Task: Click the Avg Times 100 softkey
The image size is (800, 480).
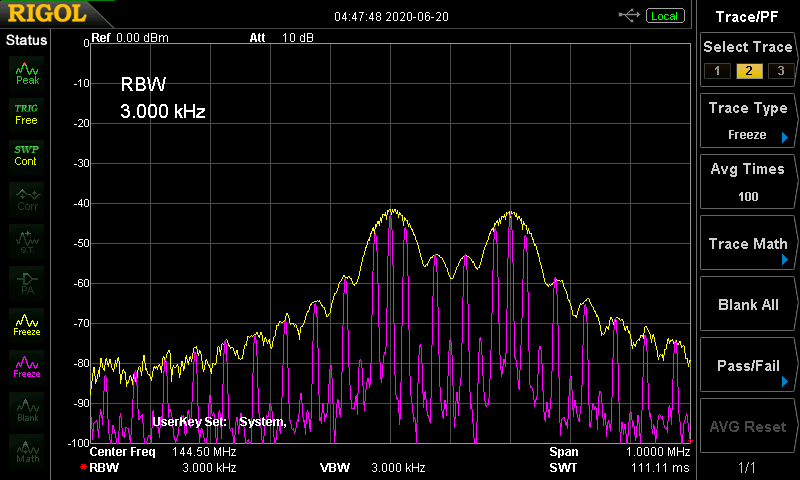Action: 747,182
